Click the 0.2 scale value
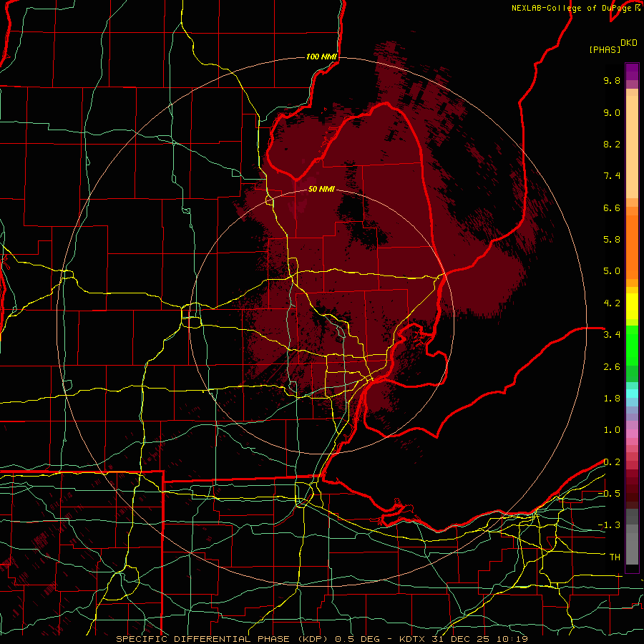644x644 pixels. tap(612, 462)
